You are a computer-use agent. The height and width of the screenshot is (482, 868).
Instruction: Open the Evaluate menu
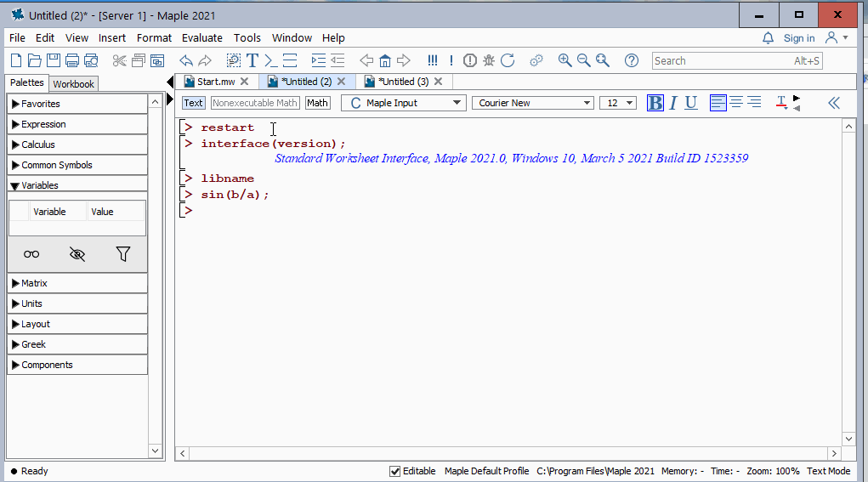[x=202, y=37]
